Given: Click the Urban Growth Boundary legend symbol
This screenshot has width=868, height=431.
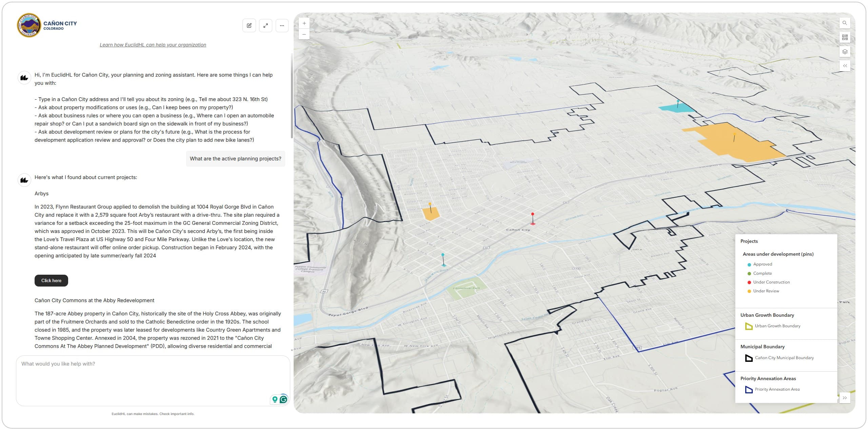Looking at the screenshot, I should 749,326.
